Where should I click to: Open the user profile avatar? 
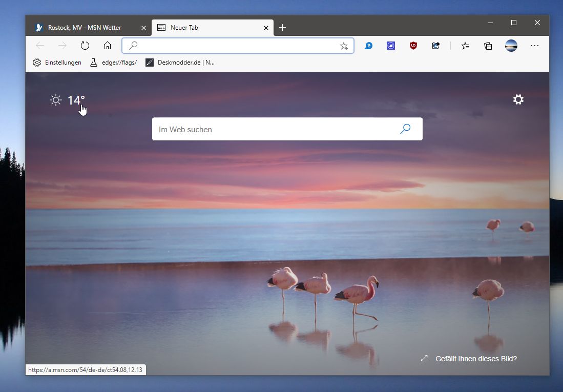click(511, 46)
